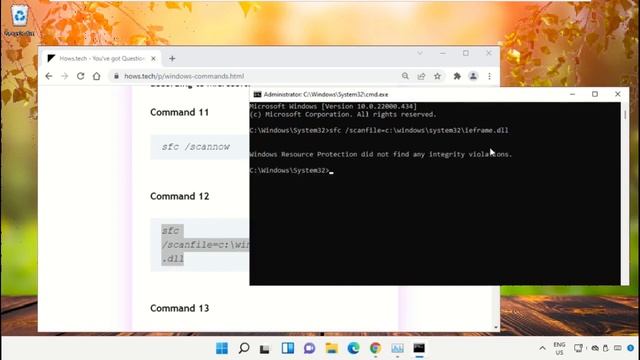
Task: Minimize the Chrome window
Action: pyautogui.click(x=443, y=53)
